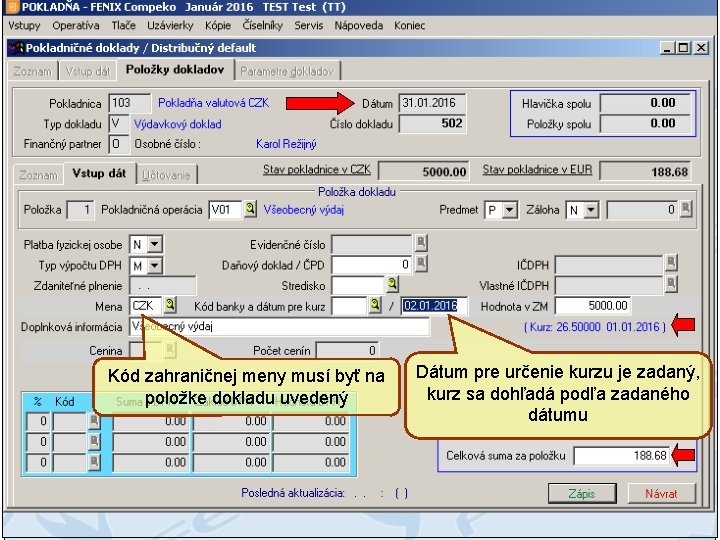The image size is (720, 540).
Task: Click the FENIX application icon in title bar
Action: (x=12, y=7)
